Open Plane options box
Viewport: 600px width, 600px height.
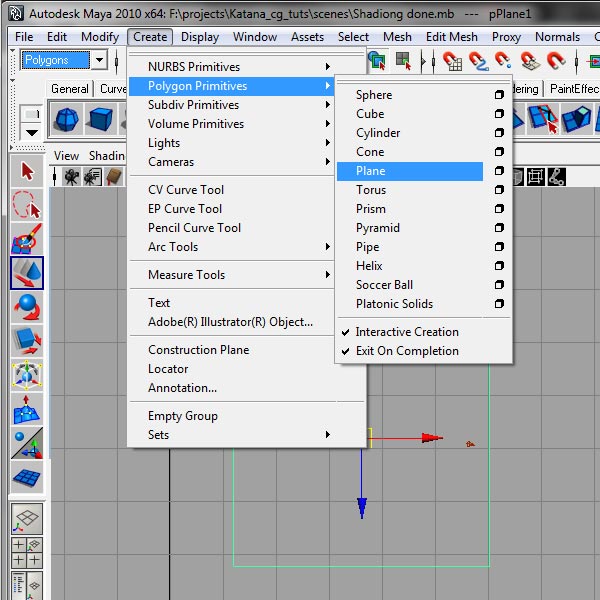[499, 171]
